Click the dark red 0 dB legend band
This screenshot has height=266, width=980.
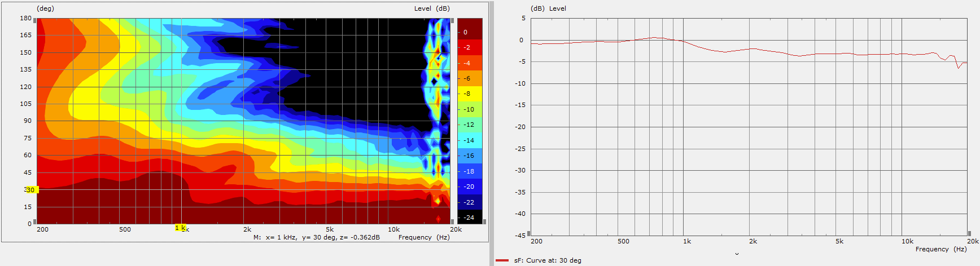click(470, 29)
